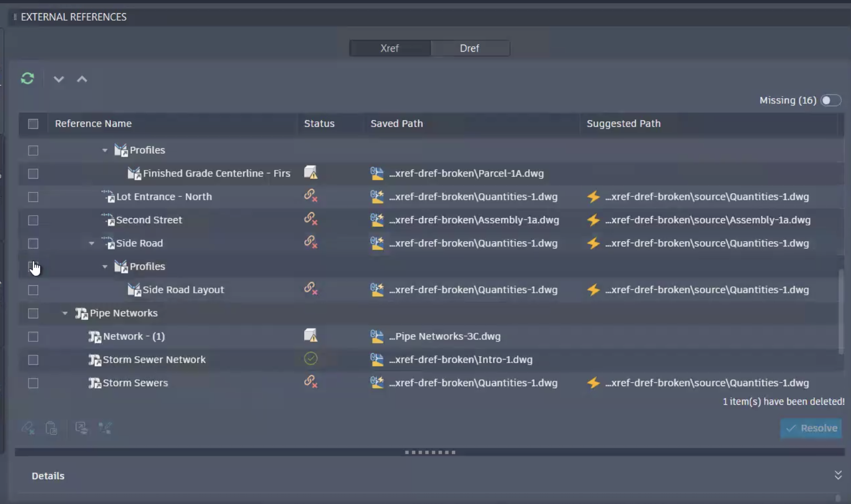Click the saved path ...xref-dref-broken\Assembly-1a.dwg

pos(474,220)
